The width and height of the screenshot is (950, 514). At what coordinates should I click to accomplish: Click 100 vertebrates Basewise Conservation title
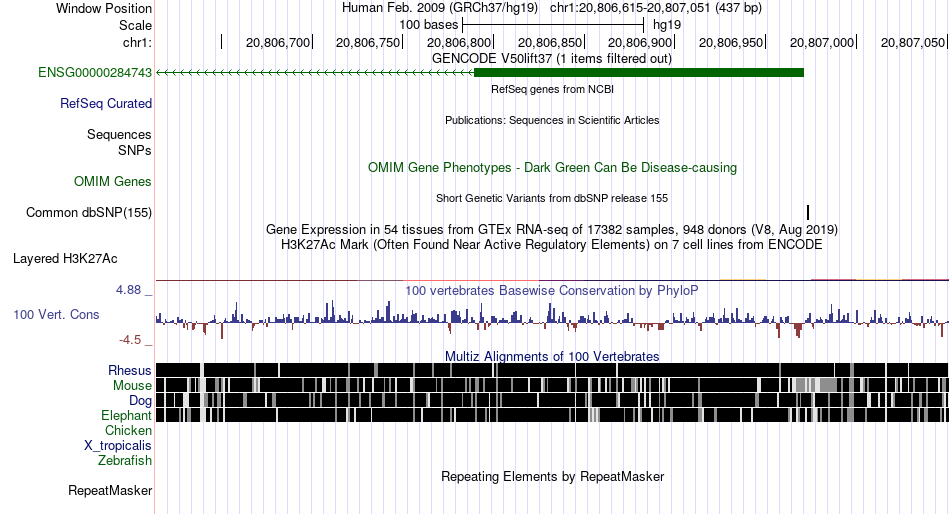coord(552,290)
